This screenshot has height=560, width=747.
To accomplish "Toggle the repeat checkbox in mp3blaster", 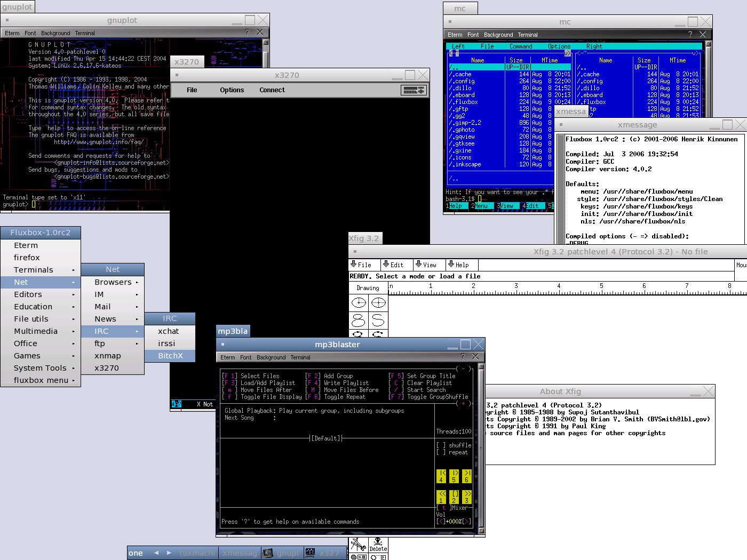I will tap(441, 452).
